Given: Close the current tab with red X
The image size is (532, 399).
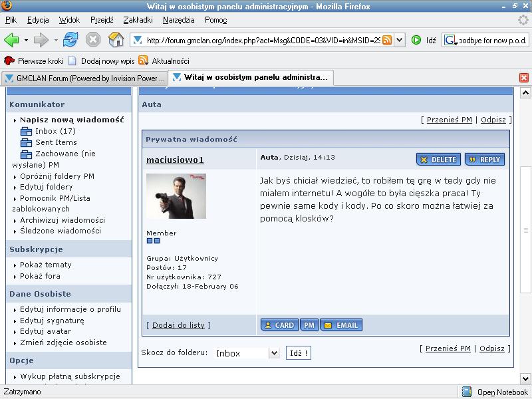Looking at the screenshot, I should coord(523,78).
